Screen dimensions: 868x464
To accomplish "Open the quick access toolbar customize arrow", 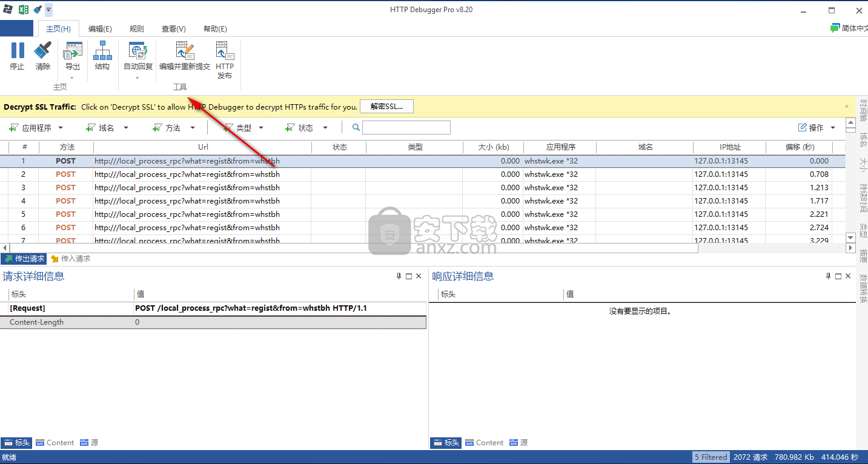I will point(48,10).
